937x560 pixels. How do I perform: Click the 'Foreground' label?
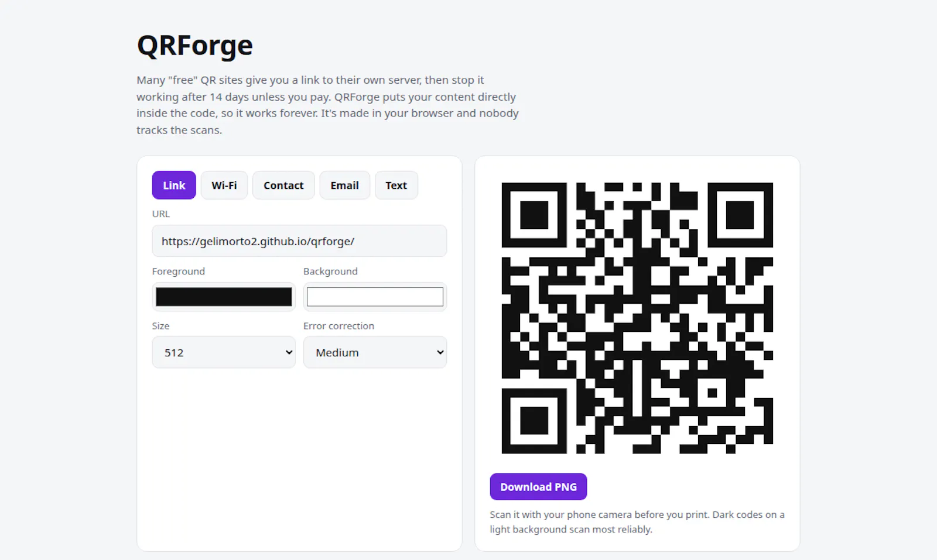click(179, 272)
